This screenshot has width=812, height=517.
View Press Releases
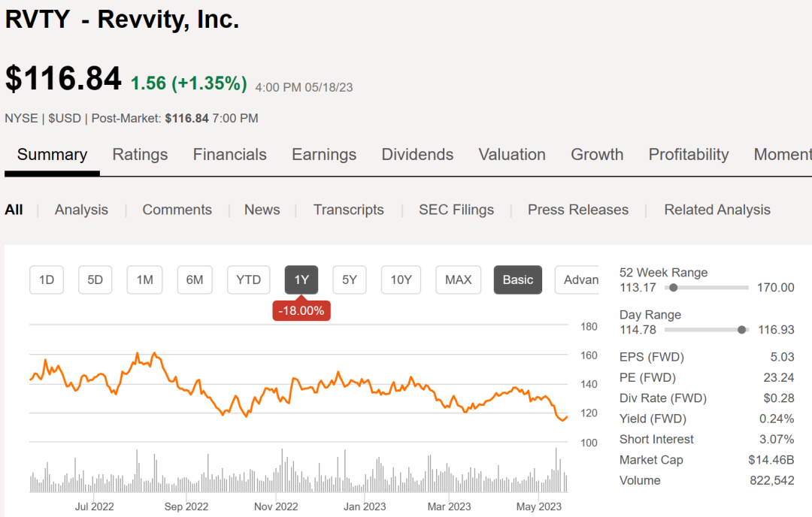point(578,210)
